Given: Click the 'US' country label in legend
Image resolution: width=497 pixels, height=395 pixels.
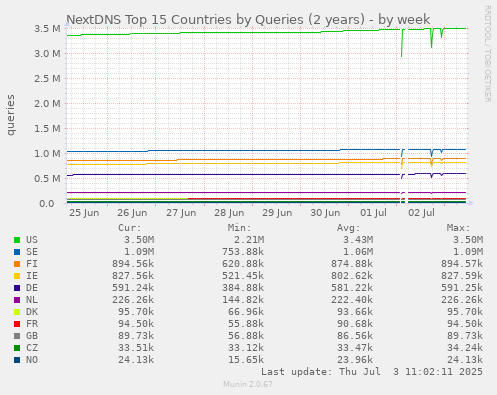Looking at the screenshot, I should tap(32, 240).
